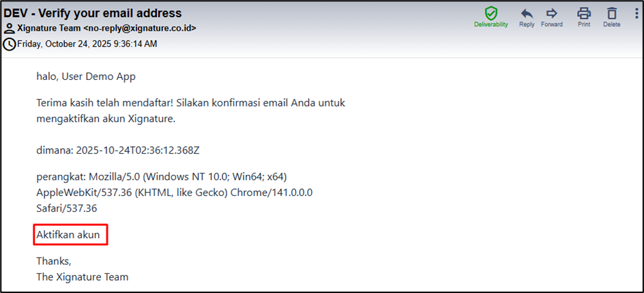644x293 pixels.
Task: Click the sender person icon
Action: coord(9,29)
